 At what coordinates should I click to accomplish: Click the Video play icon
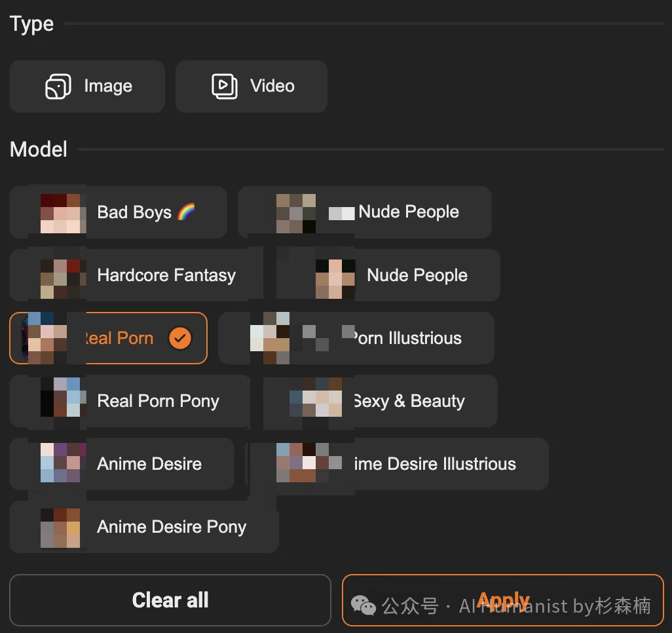[224, 86]
